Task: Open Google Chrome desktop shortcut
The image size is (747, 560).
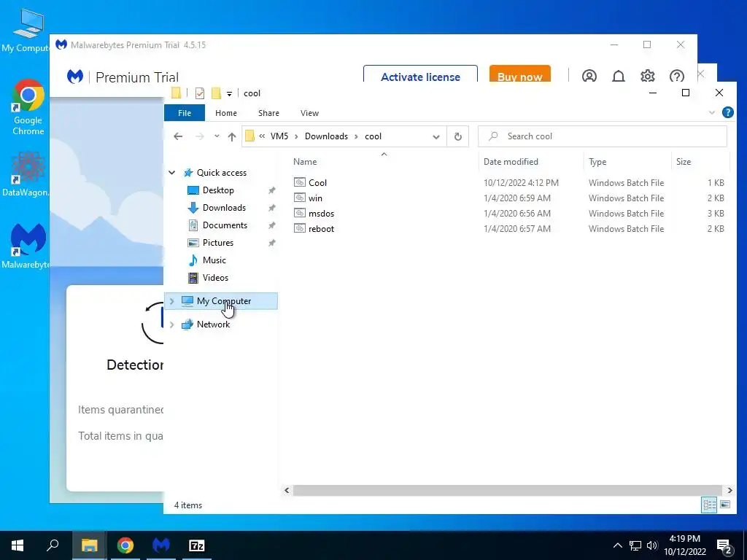Action: click(x=28, y=107)
